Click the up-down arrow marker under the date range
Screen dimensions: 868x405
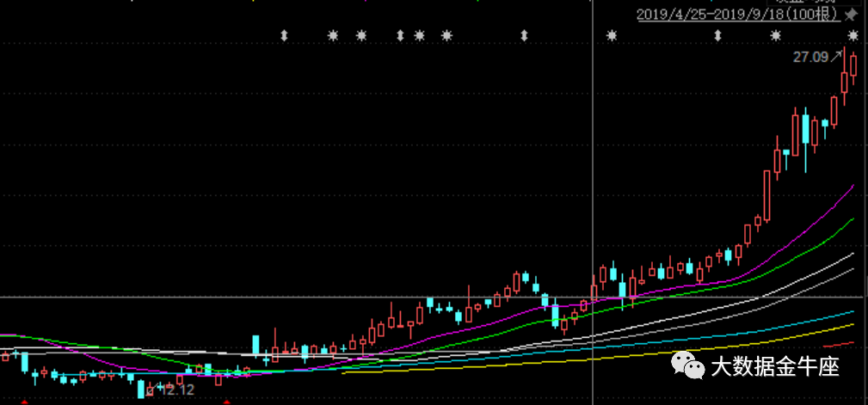pyautogui.click(x=717, y=35)
